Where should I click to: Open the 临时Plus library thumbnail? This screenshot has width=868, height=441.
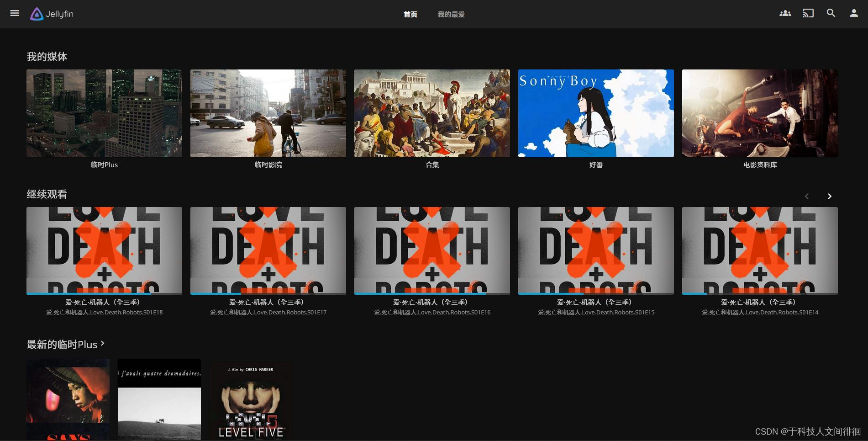coord(104,113)
